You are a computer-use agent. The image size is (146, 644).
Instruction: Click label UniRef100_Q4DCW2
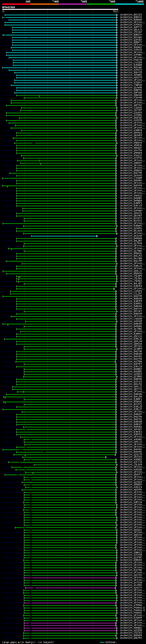click(x=131, y=118)
